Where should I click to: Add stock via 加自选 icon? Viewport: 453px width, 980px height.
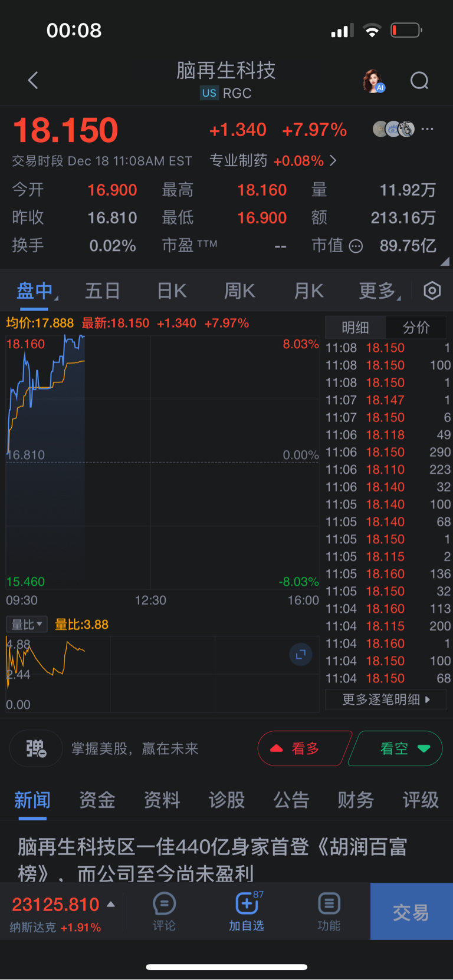point(247,910)
